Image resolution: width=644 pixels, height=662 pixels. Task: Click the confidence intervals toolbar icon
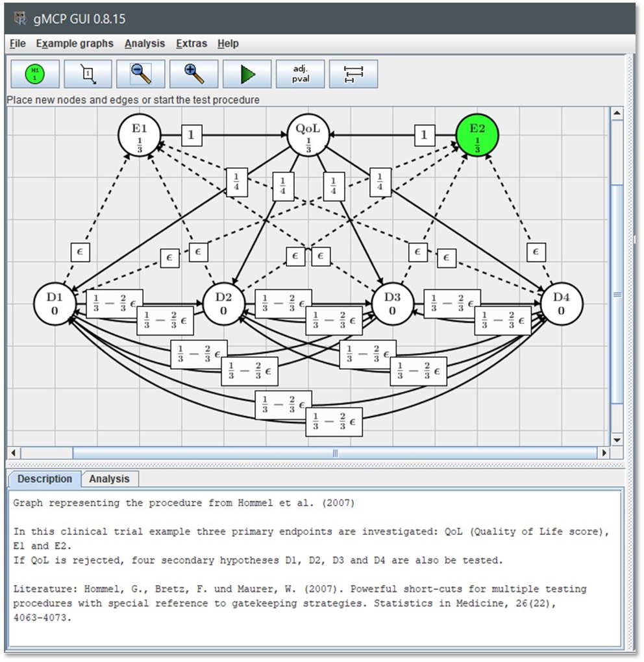click(x=353, y=74)
